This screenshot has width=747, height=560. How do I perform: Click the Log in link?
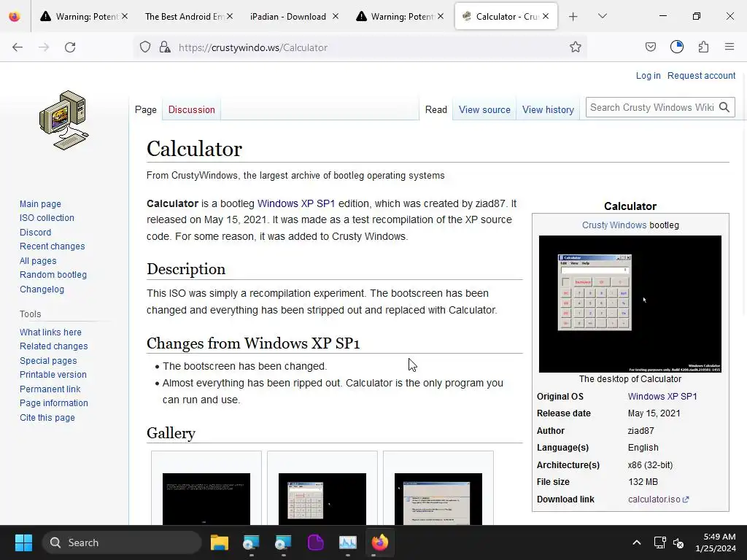tap(649, 76)
